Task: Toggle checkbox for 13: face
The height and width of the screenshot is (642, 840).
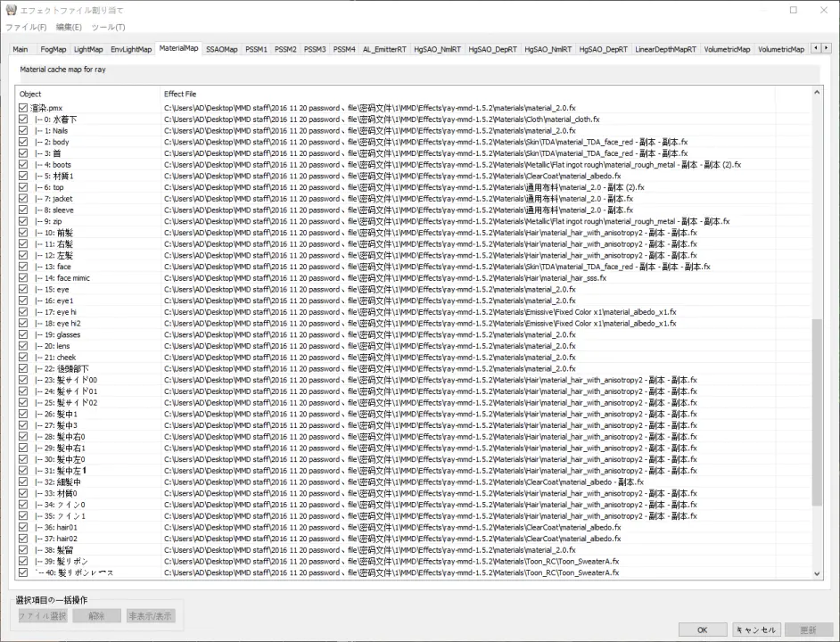Action: pos(23,267)
